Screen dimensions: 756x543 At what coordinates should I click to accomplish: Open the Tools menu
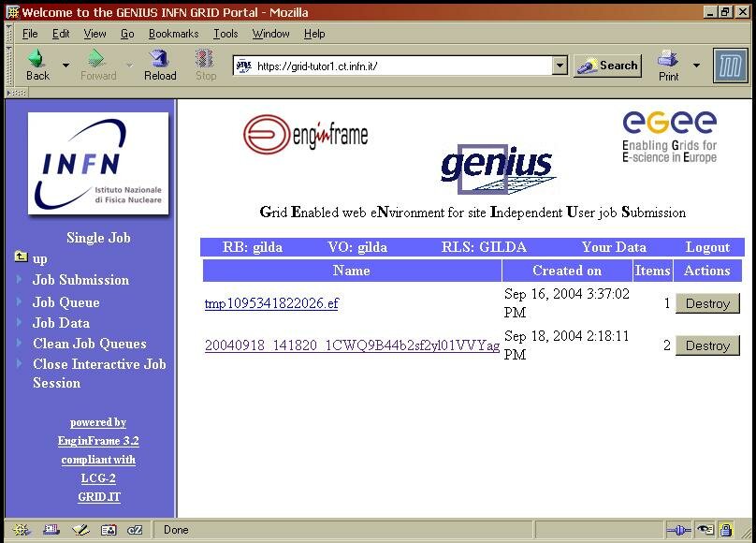pos(225,34)
